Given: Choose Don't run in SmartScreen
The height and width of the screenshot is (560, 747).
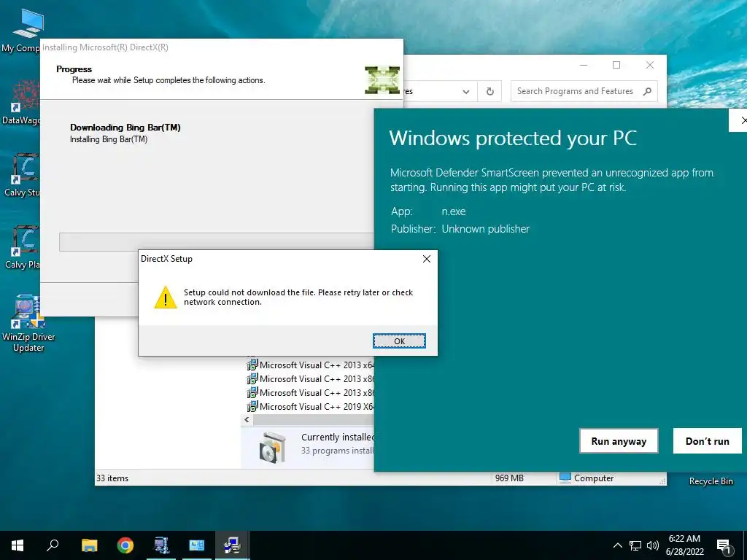Looking at the screenshot, I should pos(707,441).
